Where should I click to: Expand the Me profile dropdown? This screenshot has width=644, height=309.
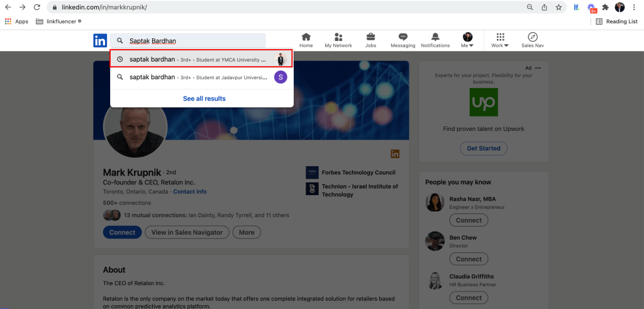(x=467, y=40)
